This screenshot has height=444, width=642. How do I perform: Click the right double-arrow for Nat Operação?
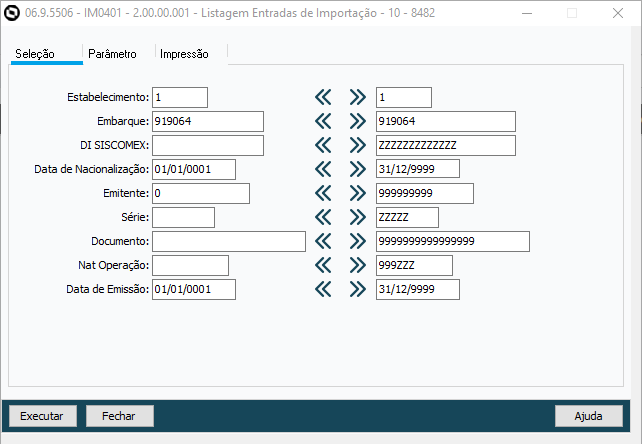(x=358, y=265)
